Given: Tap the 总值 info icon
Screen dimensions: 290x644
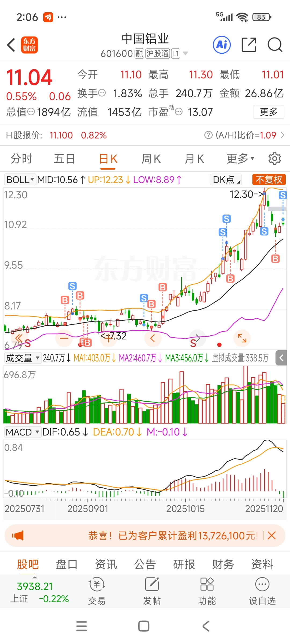Looking at the screenshot, I should click(x=31, y=112).
